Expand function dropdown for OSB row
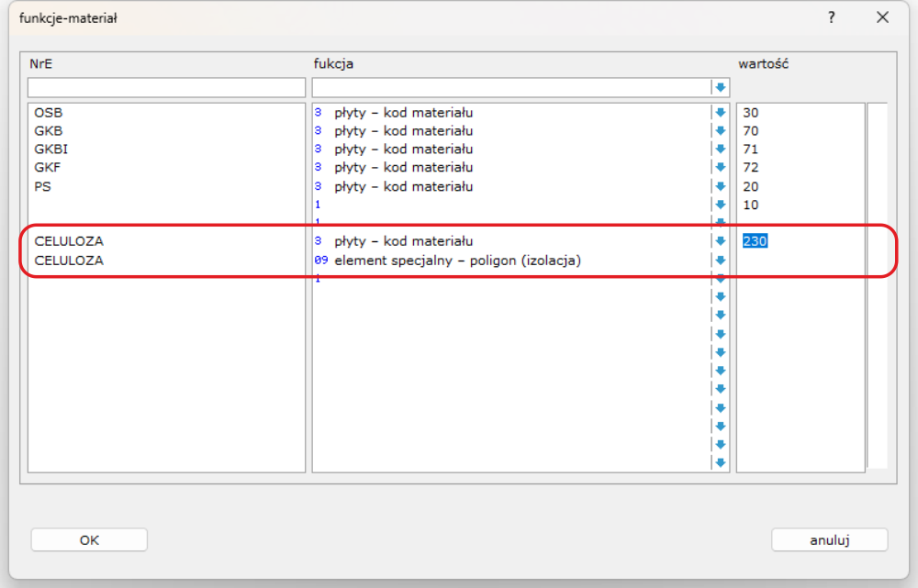This screenshot has width=918, height=588. point(721,113)
